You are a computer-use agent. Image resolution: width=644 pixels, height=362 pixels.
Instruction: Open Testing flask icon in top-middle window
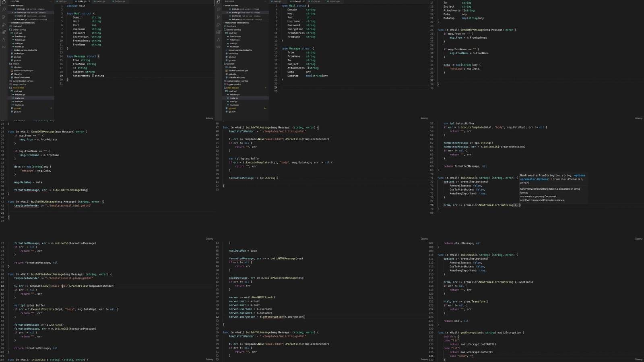(218, 39)
